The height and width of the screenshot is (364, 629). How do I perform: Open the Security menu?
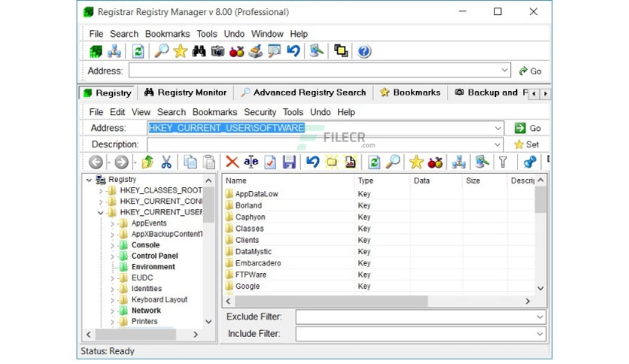click(x=260, y=112)
